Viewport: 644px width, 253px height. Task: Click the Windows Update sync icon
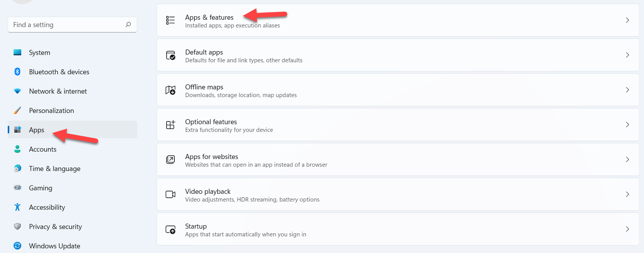pos(17,246)
